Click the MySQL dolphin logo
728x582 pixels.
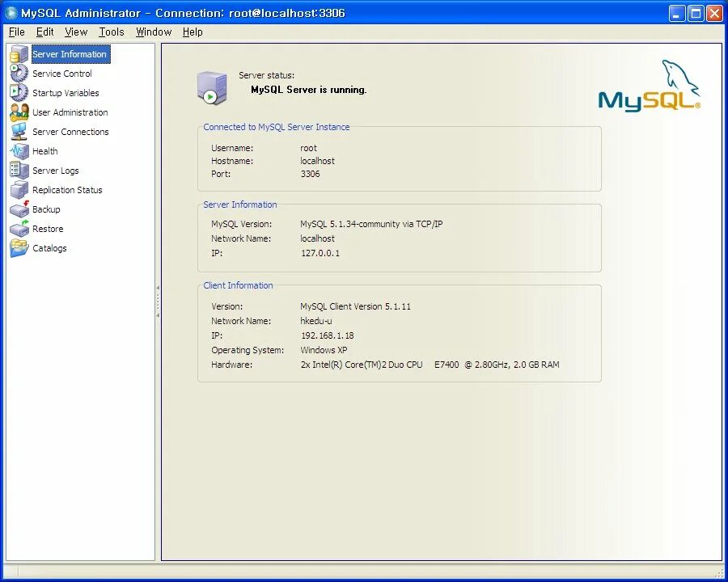[649, 86]
